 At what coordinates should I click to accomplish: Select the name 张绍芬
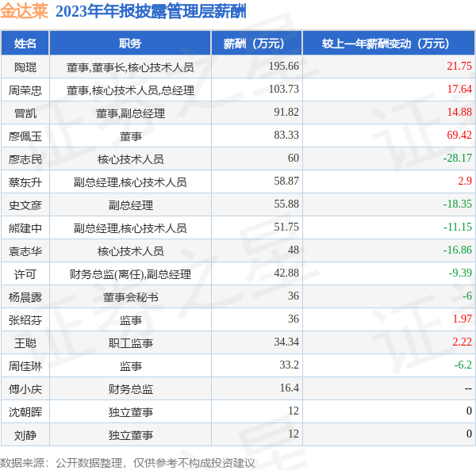[25, 320]
